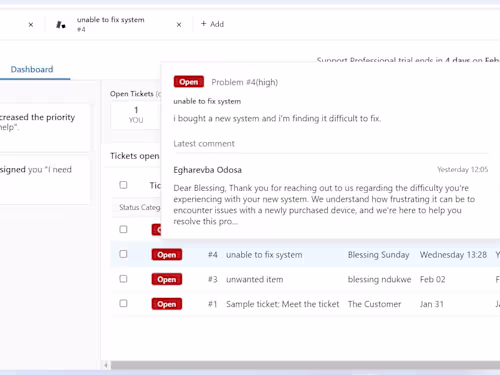This screenshot has height=375, width=500.
Task: Click requester 'blessing ndukwe' cell
Action: coord(379,279)
